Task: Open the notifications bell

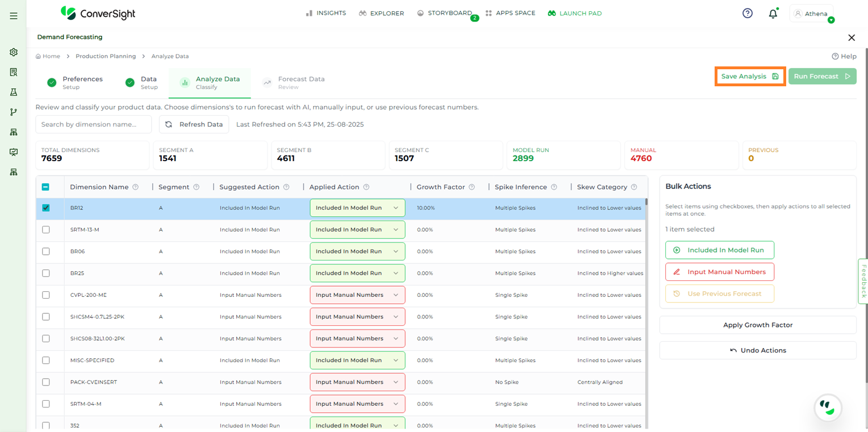Action: pyautogui.click(x=773, y=14)
